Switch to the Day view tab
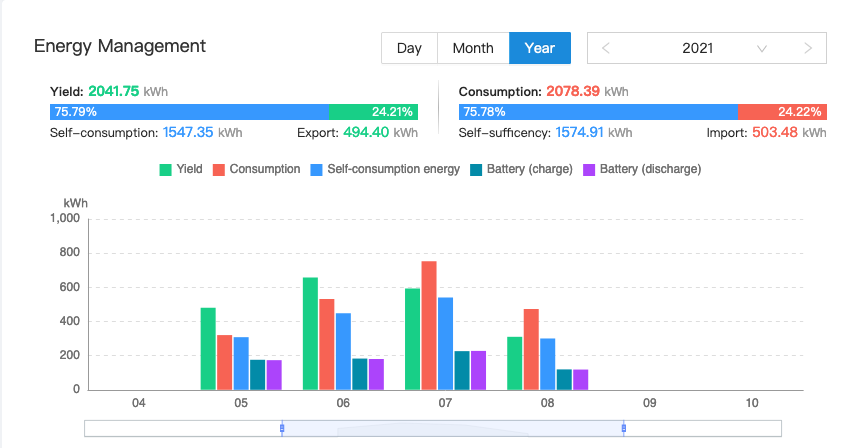Screen dimensions: 854x448 [x=409, y=48]
